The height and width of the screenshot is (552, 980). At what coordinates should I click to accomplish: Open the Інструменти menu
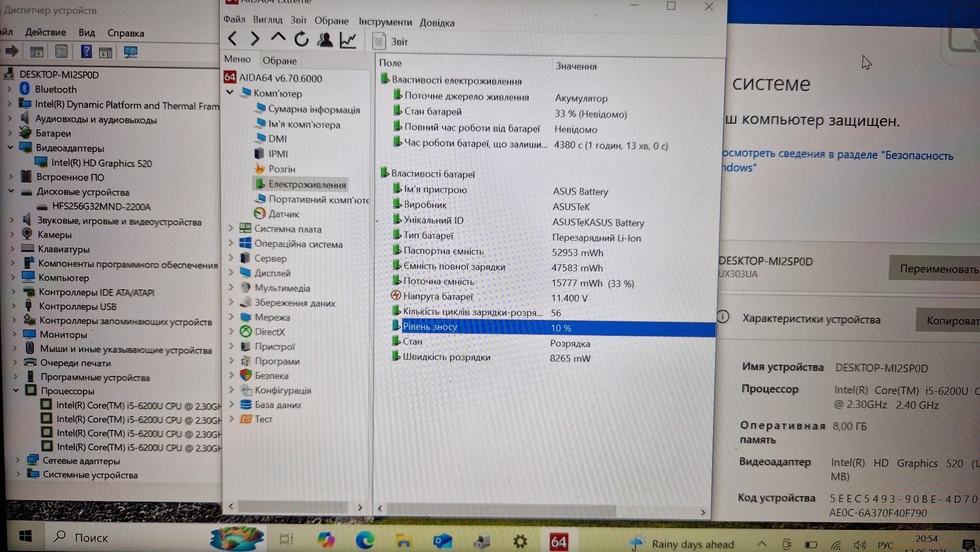(x=385, y=22)
